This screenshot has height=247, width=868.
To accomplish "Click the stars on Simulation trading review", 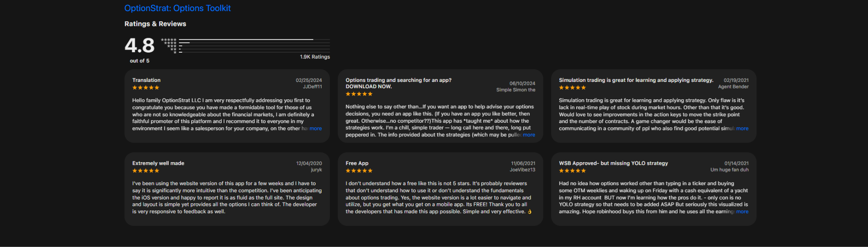I will (x=572, y=88).
